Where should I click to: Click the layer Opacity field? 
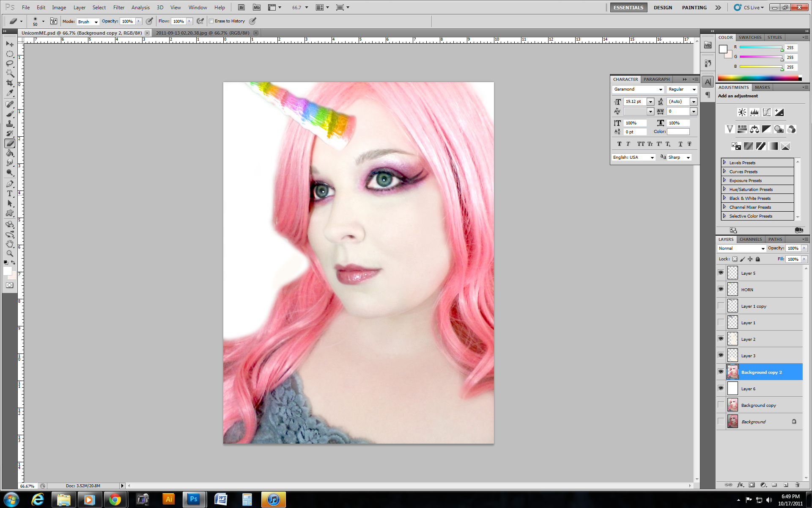793,248
